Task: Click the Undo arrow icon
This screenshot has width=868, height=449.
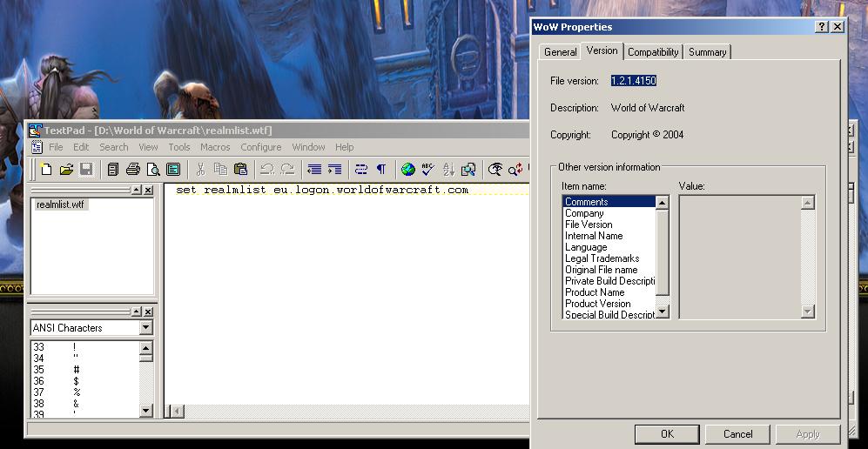Action: click(267, 169)
